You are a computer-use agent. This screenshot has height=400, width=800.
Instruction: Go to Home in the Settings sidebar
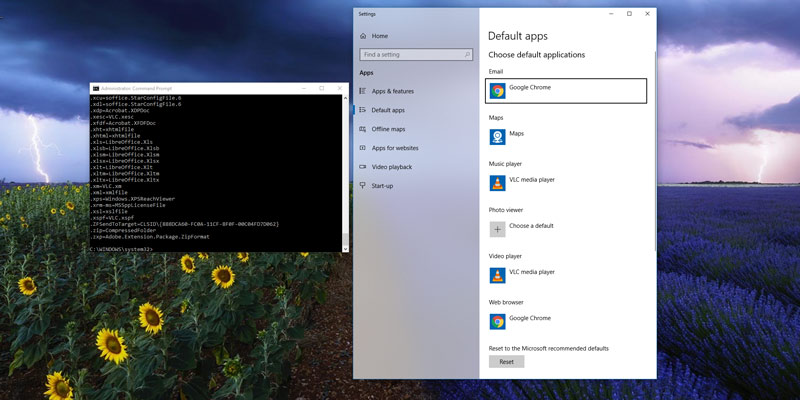[379, 35]
